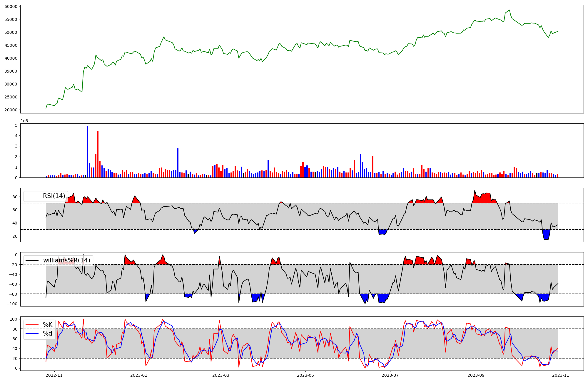Click the 2023-03 date tick label
This screenshot has width=588, height=382.
(221, 375)
